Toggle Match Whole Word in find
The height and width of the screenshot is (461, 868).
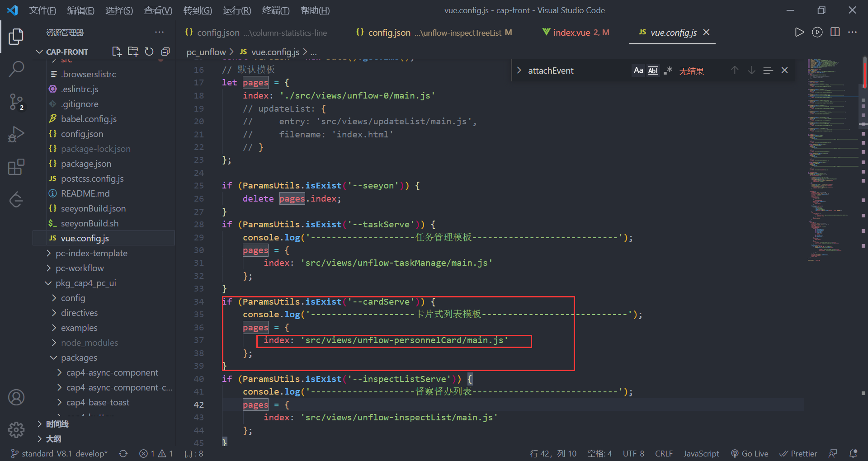(653, 71)
